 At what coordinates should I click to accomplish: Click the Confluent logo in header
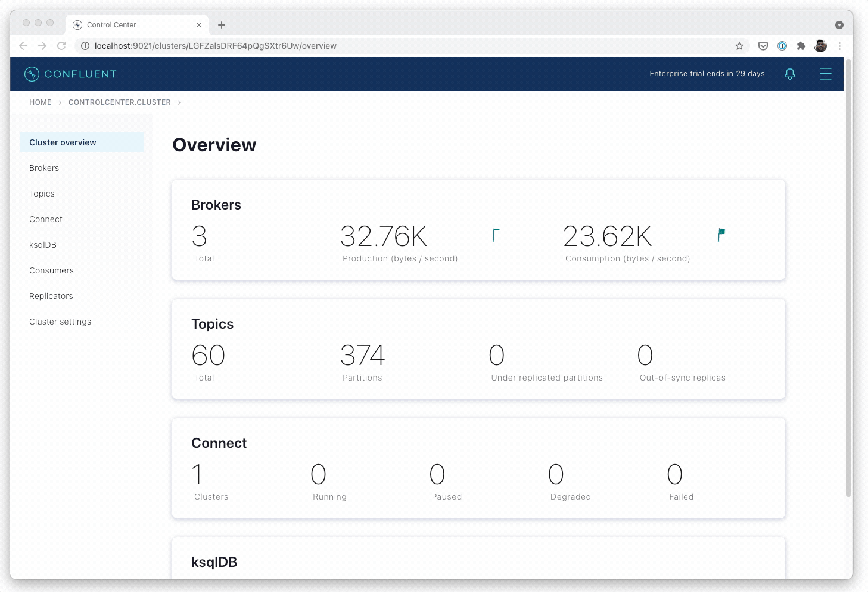point(70,74)
